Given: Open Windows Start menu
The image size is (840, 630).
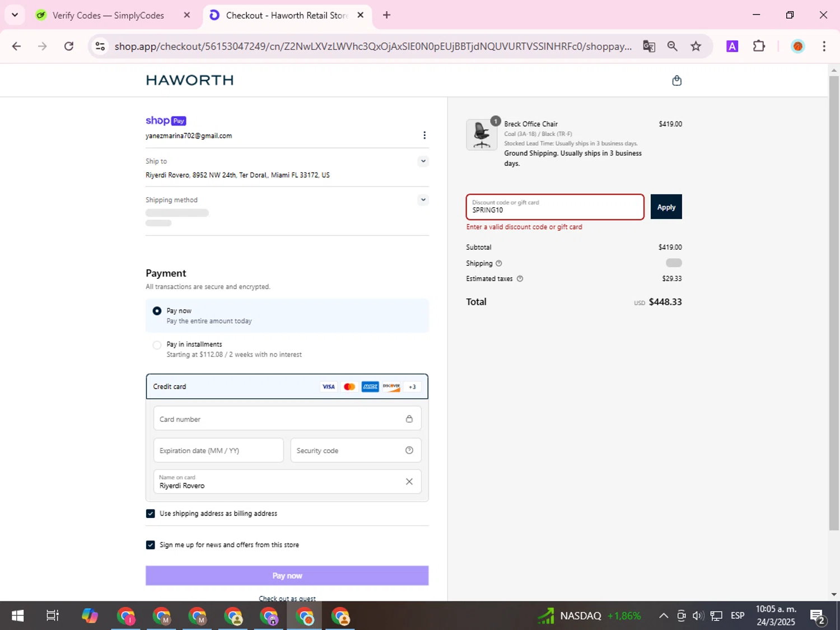Looking at the screenshot, I should click(x=17, y=616).
